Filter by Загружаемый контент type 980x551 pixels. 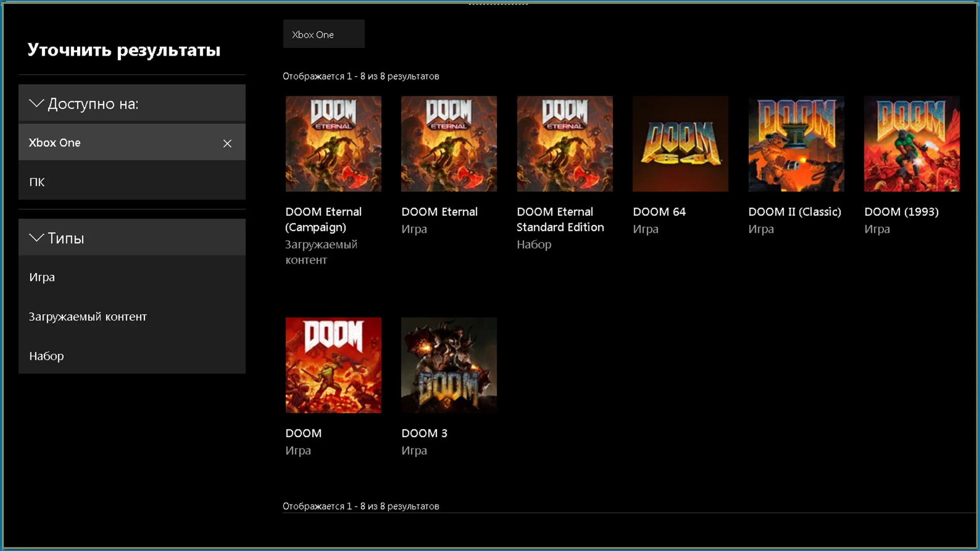click(88, 316)
